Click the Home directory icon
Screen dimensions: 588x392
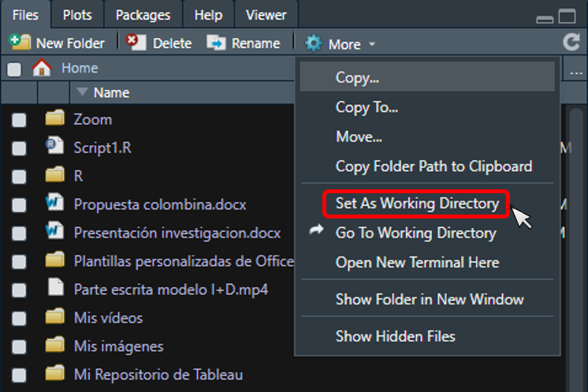[42, 69]
